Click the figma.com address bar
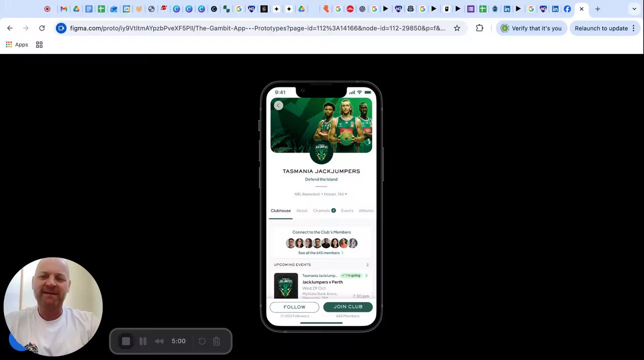 click(x=257, y=28)
